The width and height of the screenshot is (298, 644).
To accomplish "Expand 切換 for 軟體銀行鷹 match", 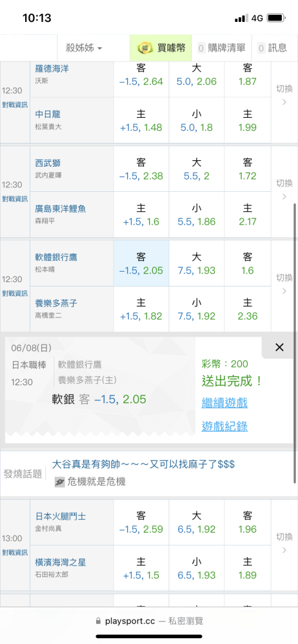I will 284,284.
